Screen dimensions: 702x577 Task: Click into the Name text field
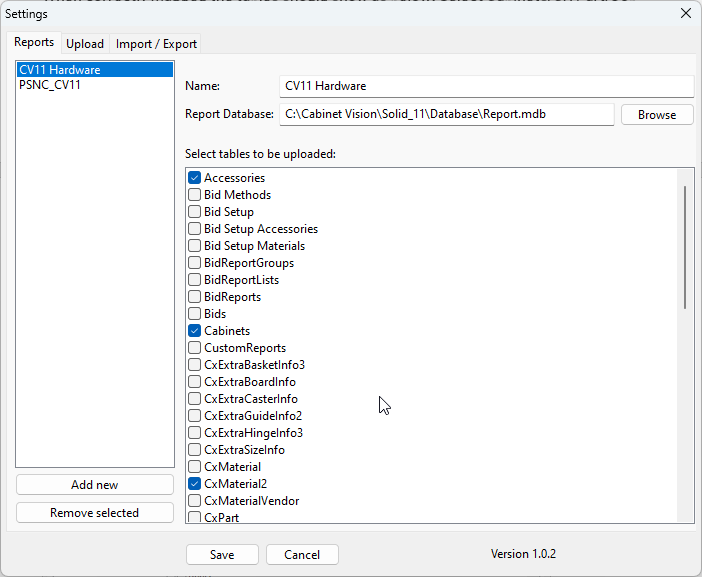486,87
